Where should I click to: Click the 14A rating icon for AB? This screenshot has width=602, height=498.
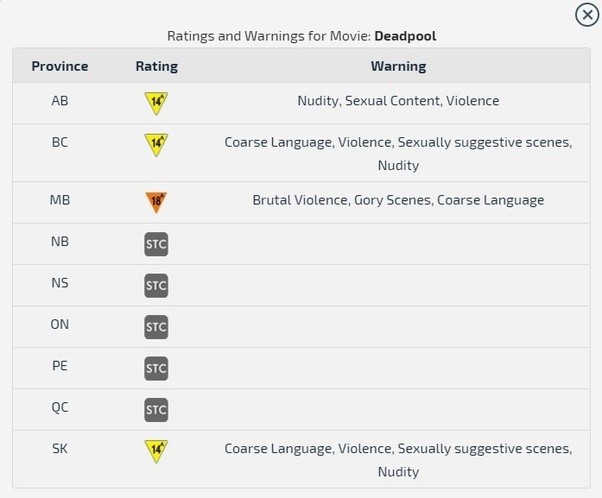click(x=156, y=103)
